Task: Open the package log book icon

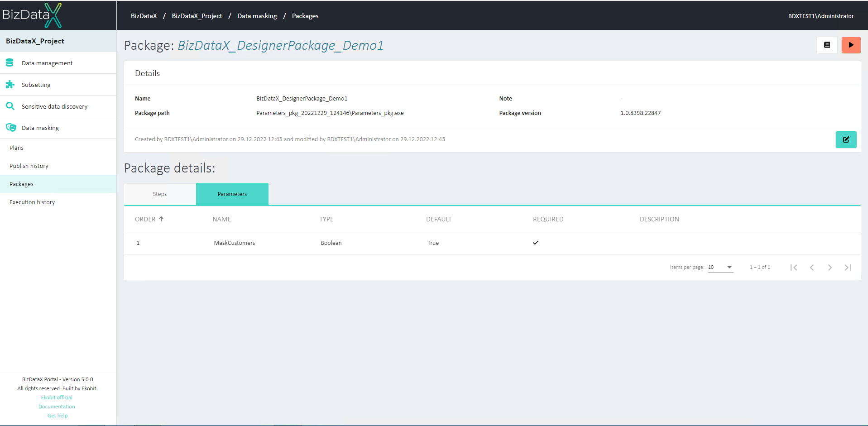Action: click(827, 45)
